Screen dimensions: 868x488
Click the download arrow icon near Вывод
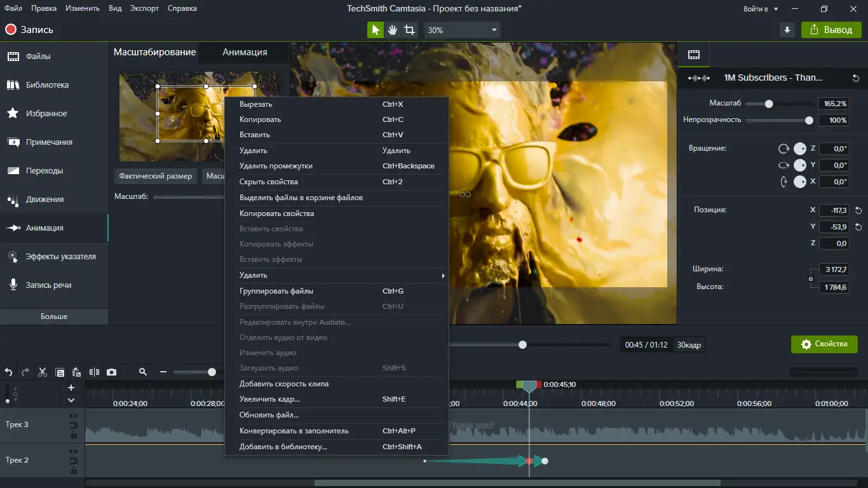tap(787, 30)
